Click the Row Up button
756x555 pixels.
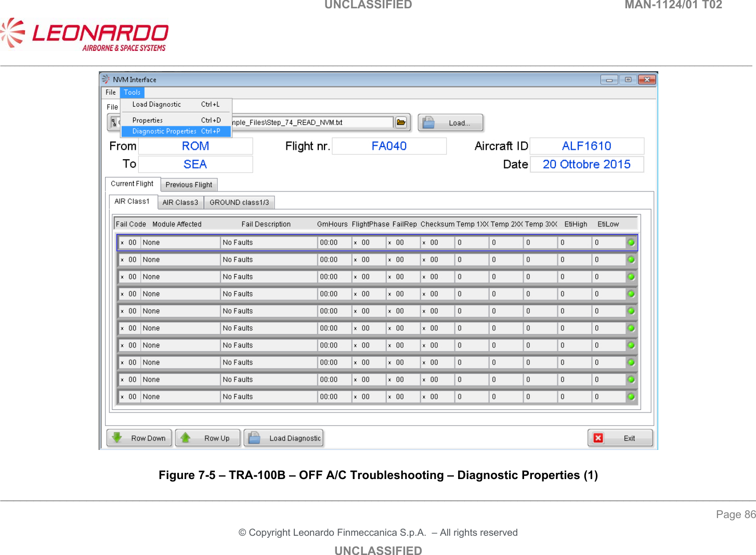(x=208, y=438)
